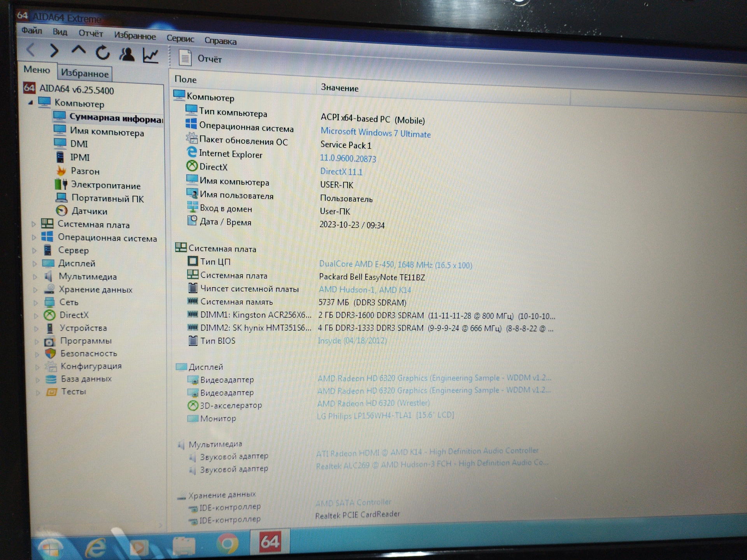Open the Сервис menu
The height and width of the screenshot is (560, 747).
click(180, 38)
